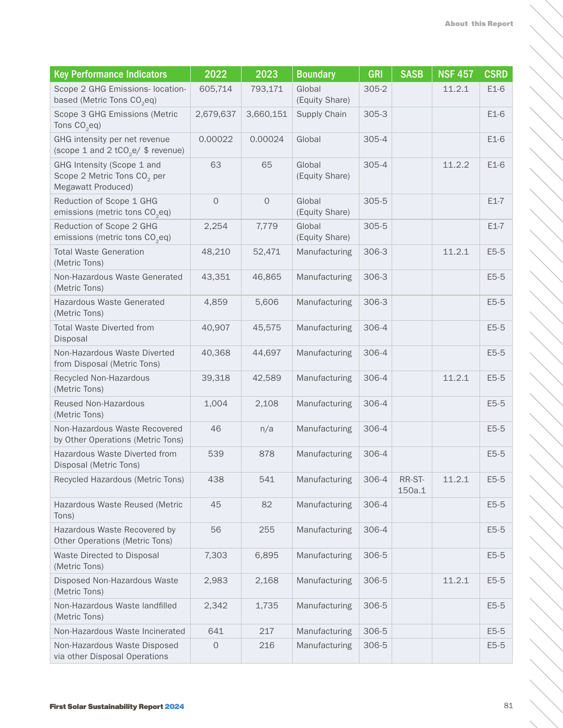This screenshot has height=728, width=563.
Task: Select the Hazardous Waste Recovered by Other Operations label
Action: (115, 535)
